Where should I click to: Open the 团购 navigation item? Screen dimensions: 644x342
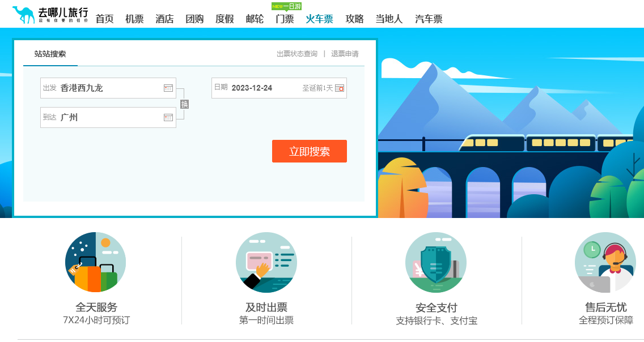(194, 19)
